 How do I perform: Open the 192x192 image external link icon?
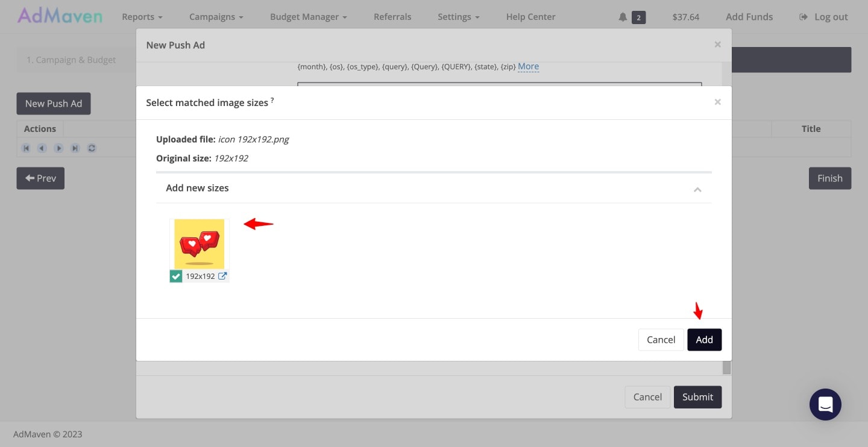tap(222, 276)
